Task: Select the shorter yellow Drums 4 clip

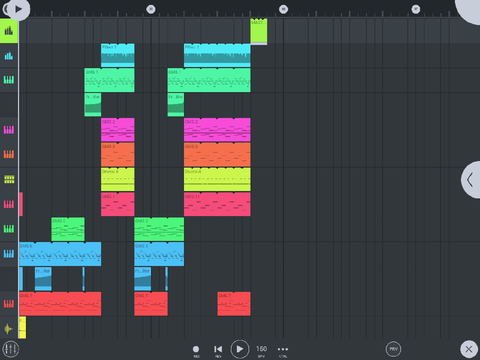Action: (x=118, y=179)
